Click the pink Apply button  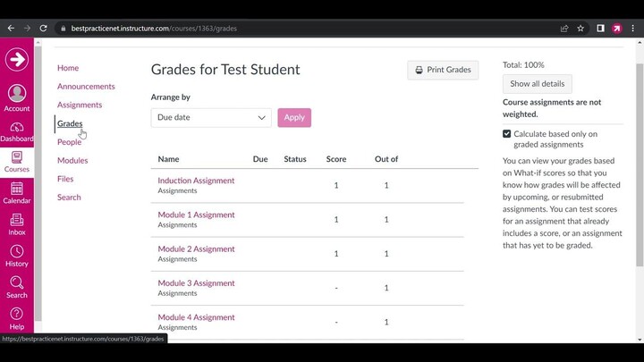[294, 117]
